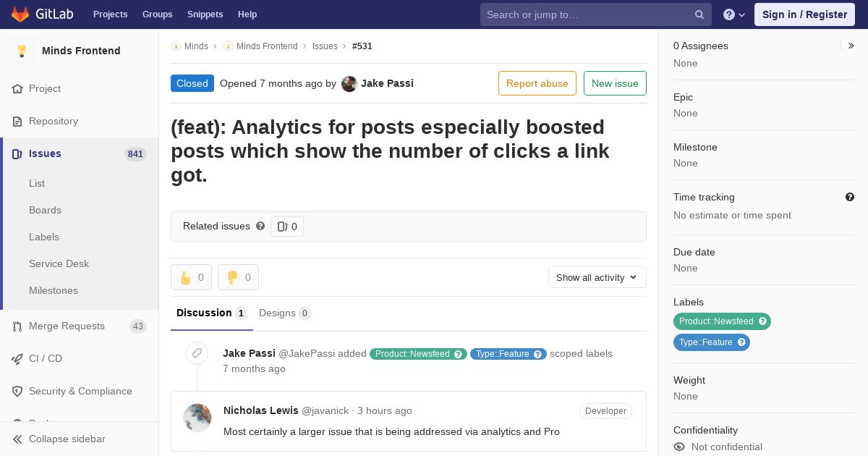Open the Time tracking help icon
This screenshot has height=456, width=868.
(x=850, y=197)
